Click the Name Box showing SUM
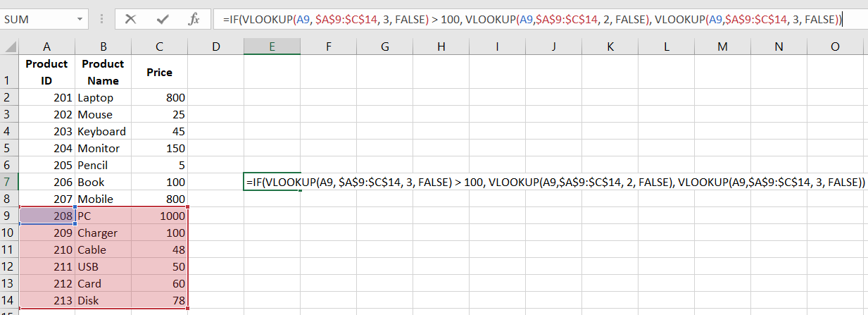The width and height of the screenshot is (868, 315). pos(37,20)
